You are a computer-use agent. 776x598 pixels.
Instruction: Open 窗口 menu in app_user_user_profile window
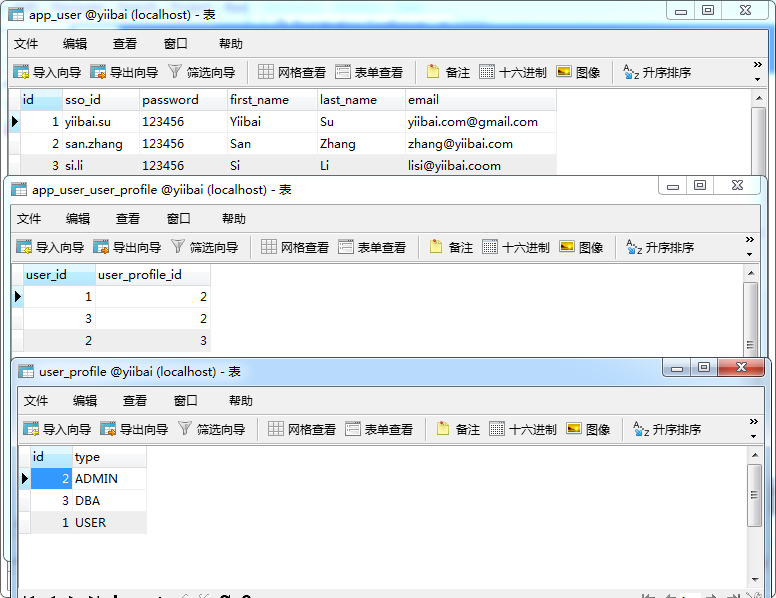click(x=179, y=219)
